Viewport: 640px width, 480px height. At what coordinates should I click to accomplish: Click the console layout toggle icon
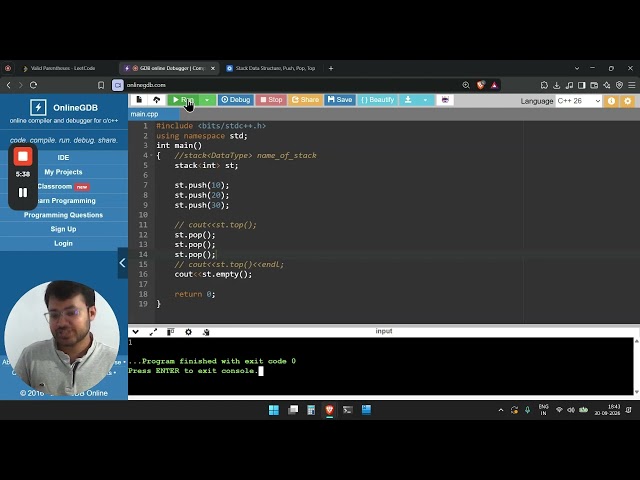(171, 332)
